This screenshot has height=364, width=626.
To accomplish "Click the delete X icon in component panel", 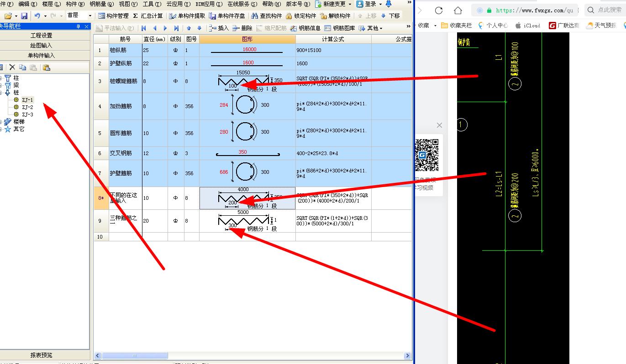I will pos(12,68).
